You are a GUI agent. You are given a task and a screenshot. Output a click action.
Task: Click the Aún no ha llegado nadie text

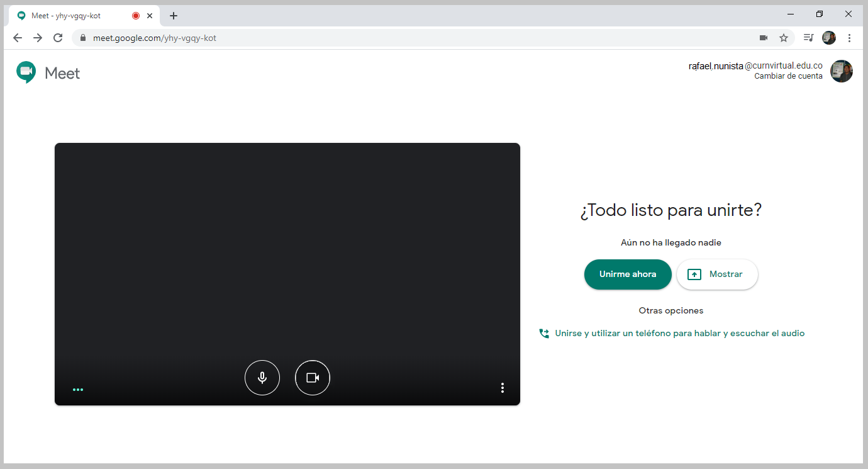[671, 242]
